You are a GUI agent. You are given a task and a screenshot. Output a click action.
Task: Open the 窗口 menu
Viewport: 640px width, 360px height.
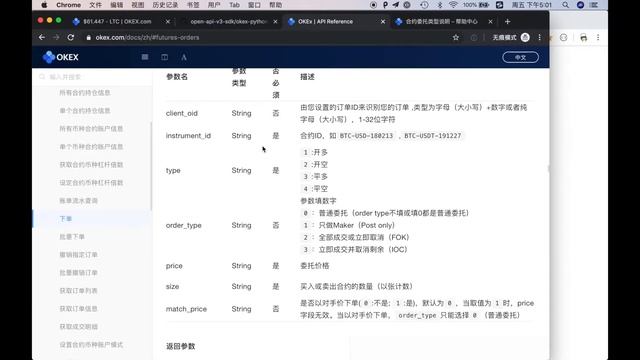click(254, 5)
